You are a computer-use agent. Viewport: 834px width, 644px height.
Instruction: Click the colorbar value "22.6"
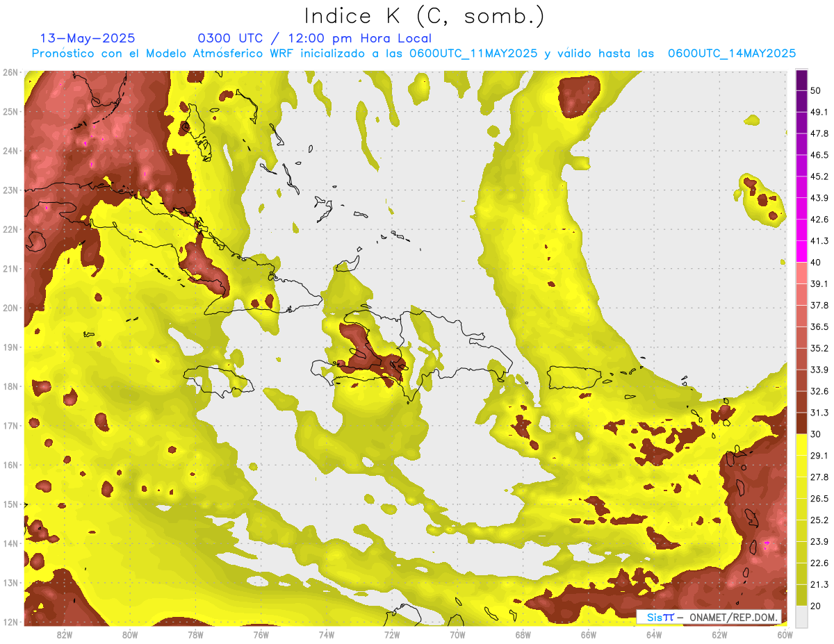point(819,563)
